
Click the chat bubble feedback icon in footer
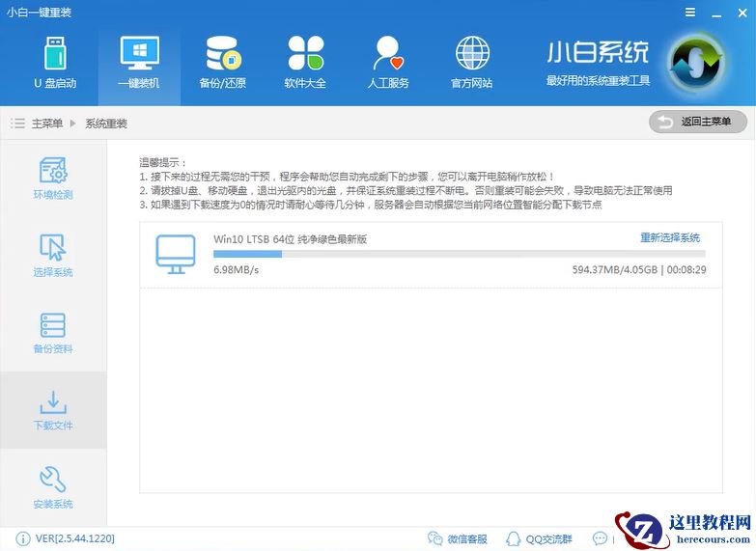point(600,538)
